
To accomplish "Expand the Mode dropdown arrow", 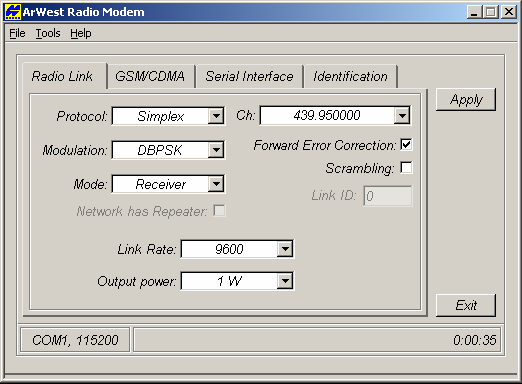I will 216,184.
